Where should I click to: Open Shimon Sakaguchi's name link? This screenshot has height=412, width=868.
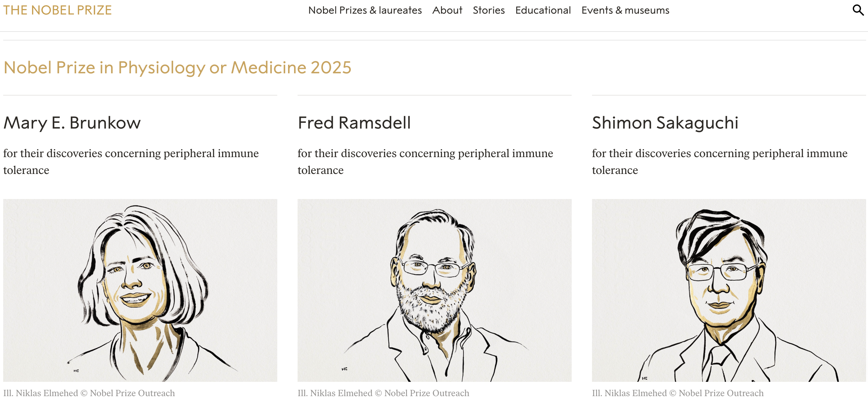[665, 123]
